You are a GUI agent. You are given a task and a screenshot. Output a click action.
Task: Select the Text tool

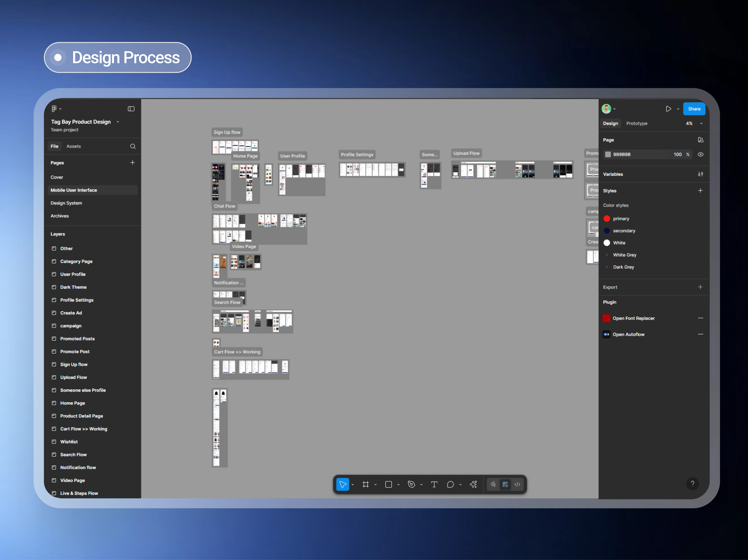434,484
